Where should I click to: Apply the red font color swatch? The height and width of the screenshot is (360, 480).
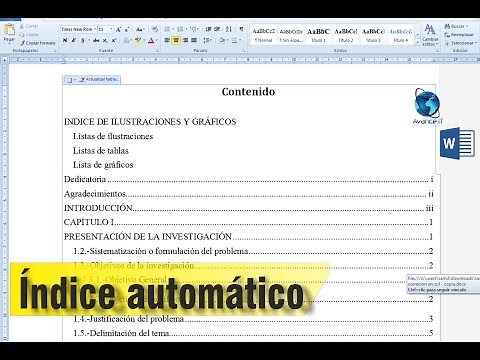click(151, 41)
